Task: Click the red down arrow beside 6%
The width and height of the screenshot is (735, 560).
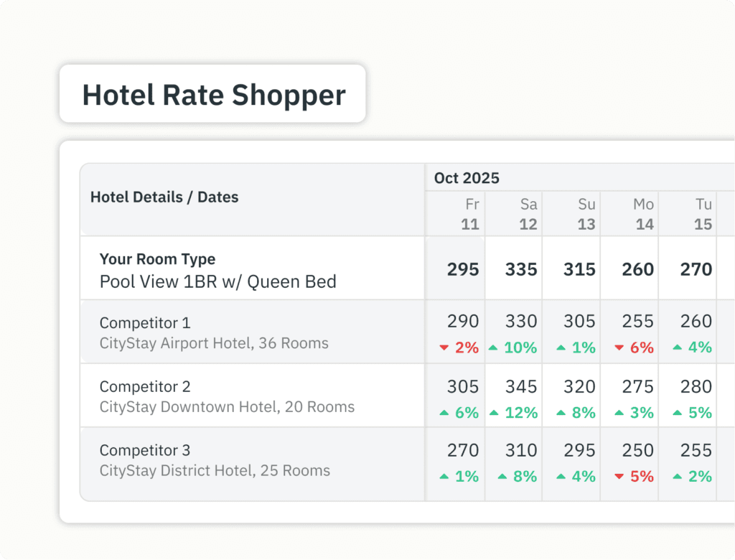Action: [x=619, y=348]
